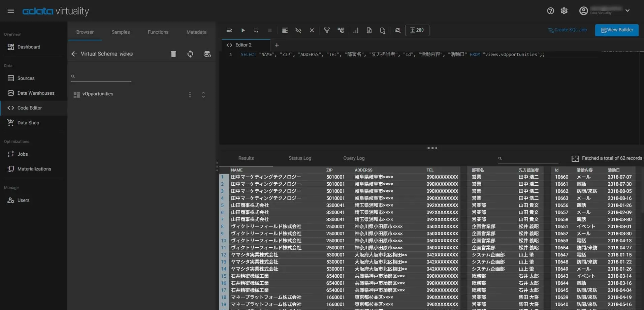Open the user account dropdown
The height and width of the screenshot is (310, 644).
pyautogui.click(x=627, y=10)
